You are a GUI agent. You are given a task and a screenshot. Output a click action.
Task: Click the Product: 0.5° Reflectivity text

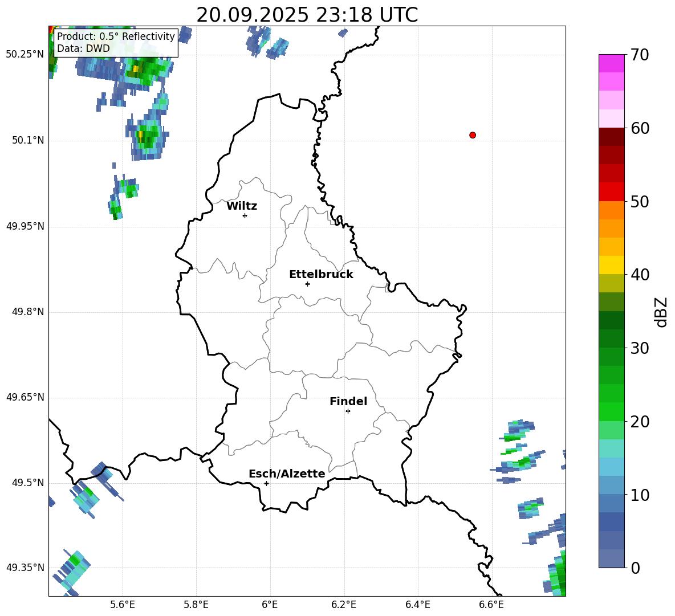point(116,36)
